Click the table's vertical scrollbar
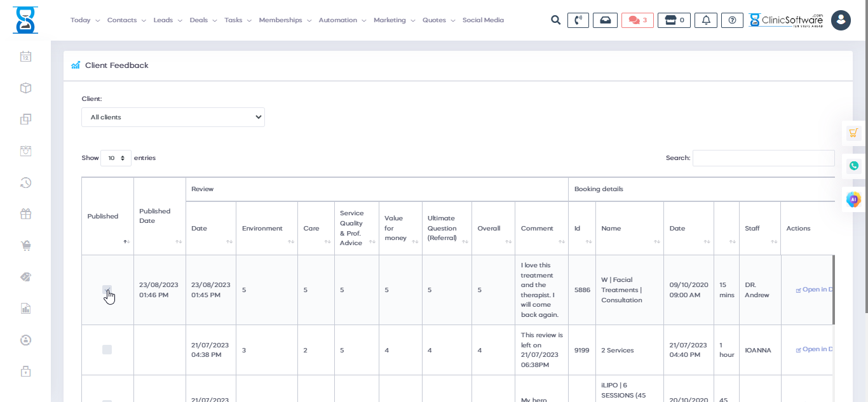 (x=833, y=289)
